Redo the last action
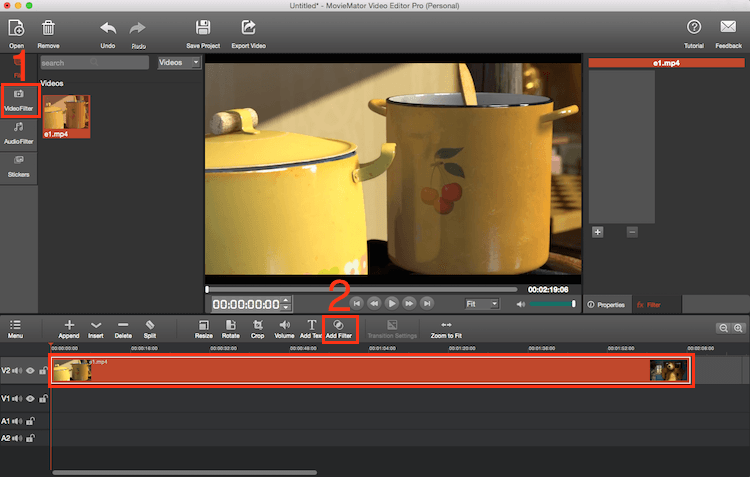Screen dimensions: 750x477 pos(138,28)
